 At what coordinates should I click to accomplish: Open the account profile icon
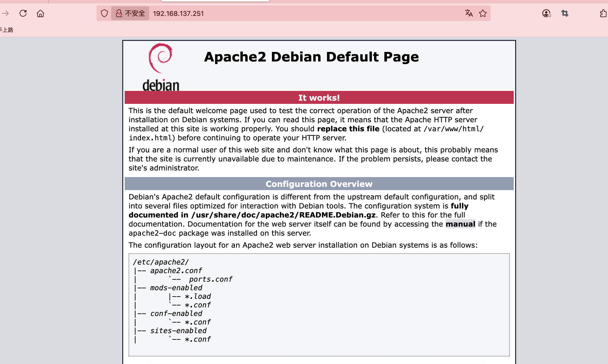click(547, 13)
